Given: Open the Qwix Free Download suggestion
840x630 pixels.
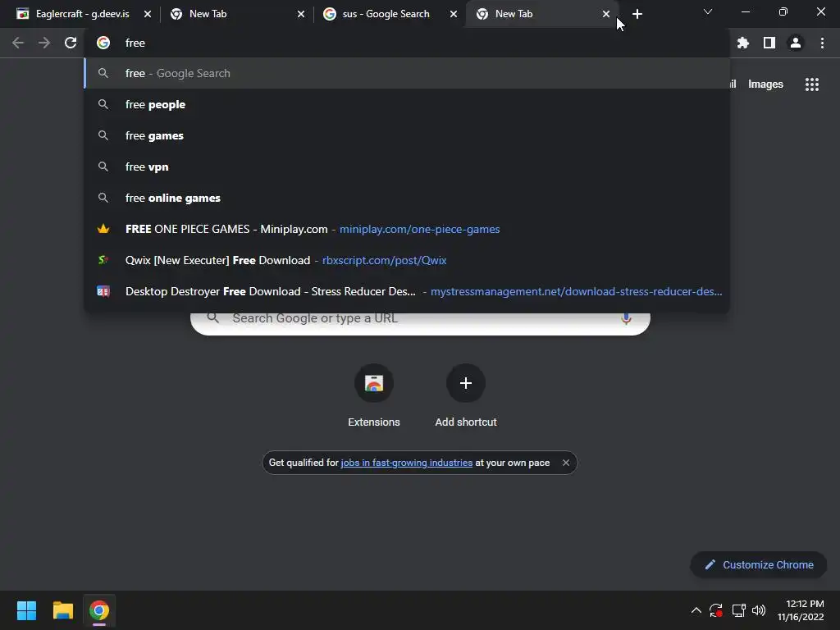Looking at the screenshot, I should click(407, 260).
